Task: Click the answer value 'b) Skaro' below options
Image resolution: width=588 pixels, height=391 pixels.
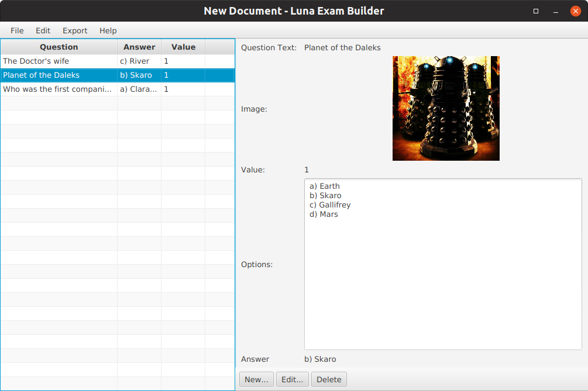Action: [x=320, y=359]
